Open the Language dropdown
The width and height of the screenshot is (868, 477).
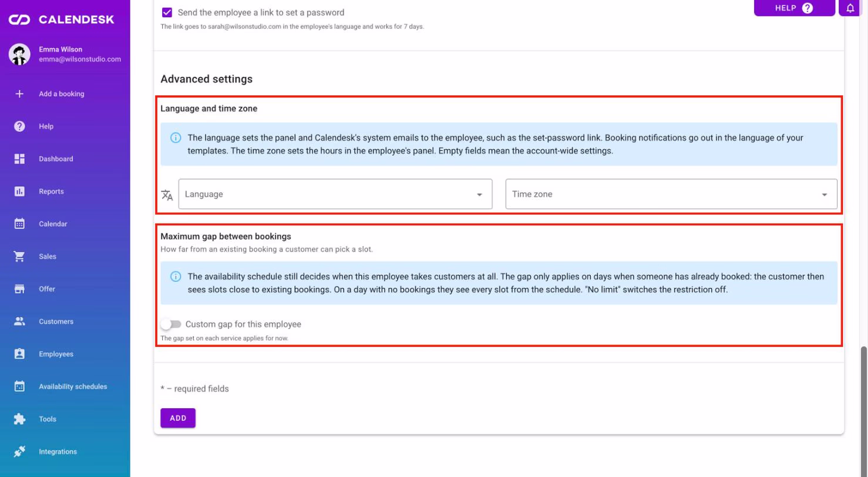[x=335, y=194]
